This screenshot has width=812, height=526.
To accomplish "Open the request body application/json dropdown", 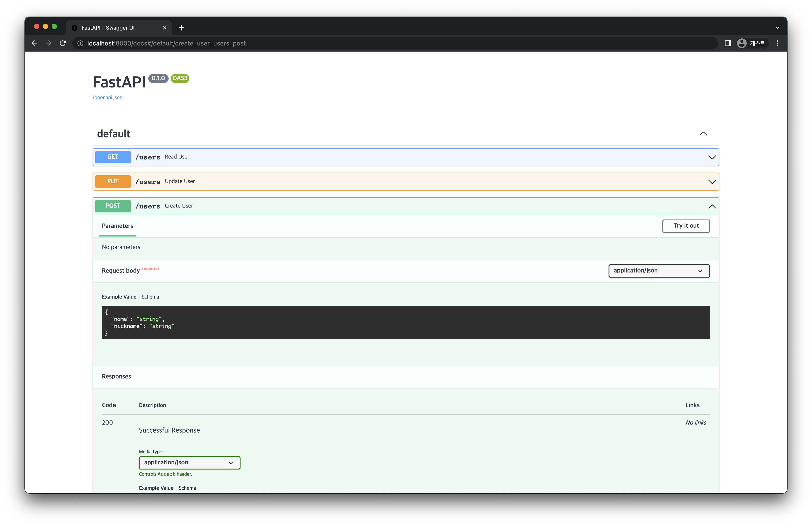I will [659, 271].
